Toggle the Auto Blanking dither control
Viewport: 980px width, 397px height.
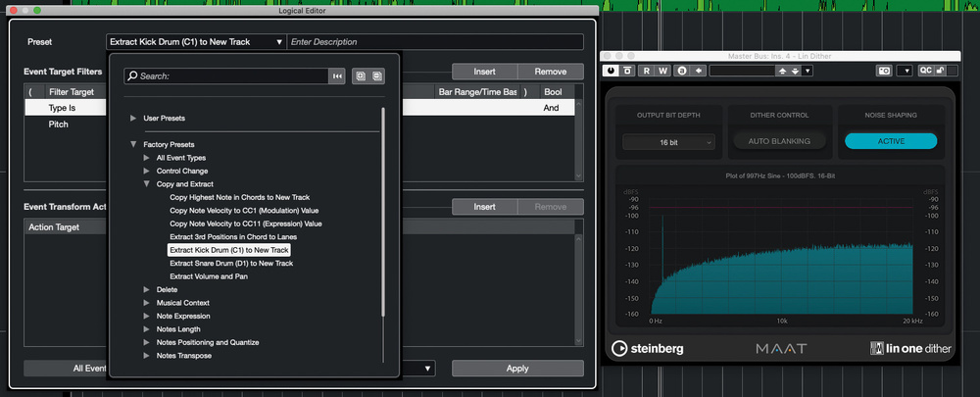coord(779,141)
